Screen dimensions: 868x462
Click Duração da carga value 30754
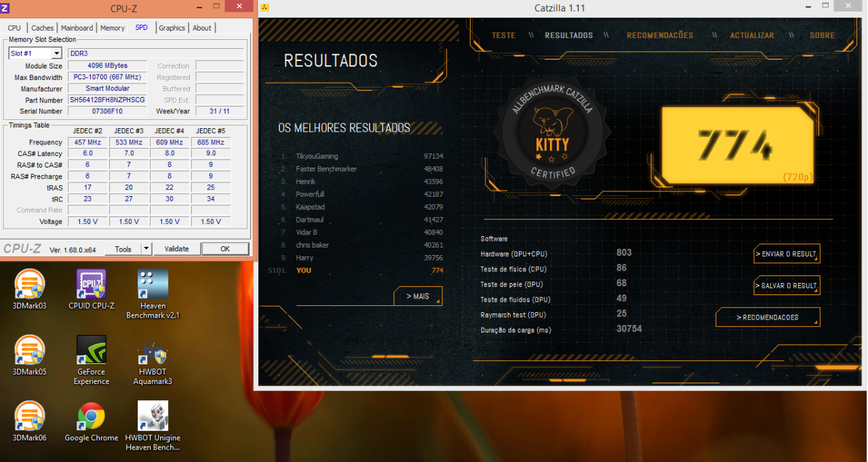click(629, 328)
